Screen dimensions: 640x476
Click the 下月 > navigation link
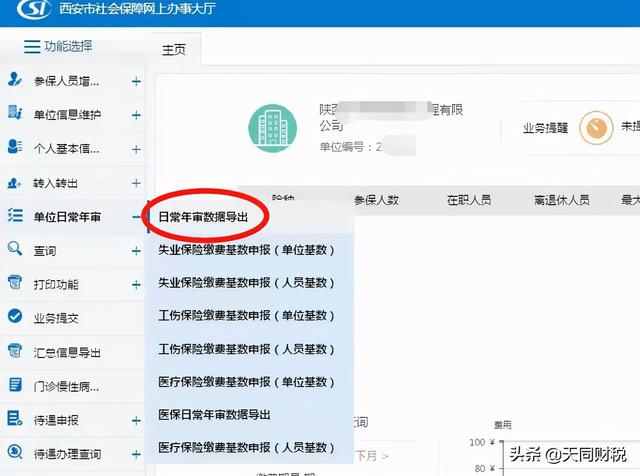(x=371, y=456)
